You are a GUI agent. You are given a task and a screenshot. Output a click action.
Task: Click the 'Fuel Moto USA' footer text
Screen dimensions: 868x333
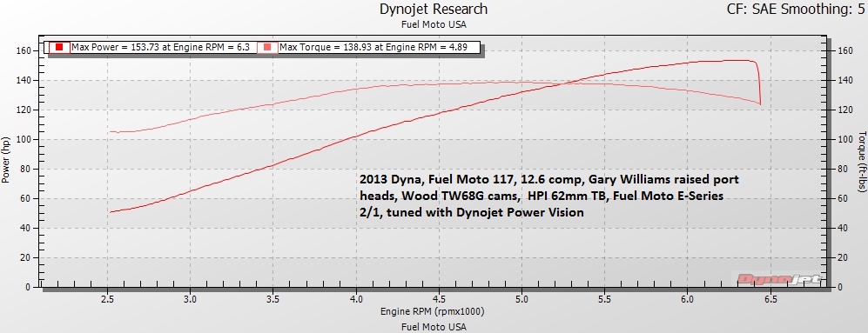pyautogui.click(x=434, y=327)
